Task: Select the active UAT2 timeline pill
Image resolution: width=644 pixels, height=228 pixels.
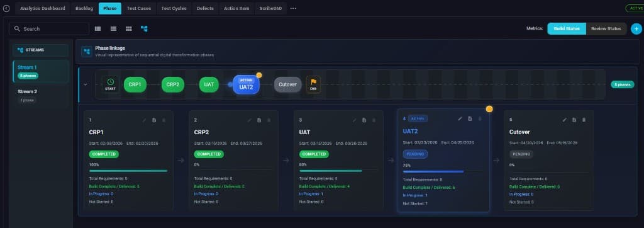Action: tap(246, 84)
